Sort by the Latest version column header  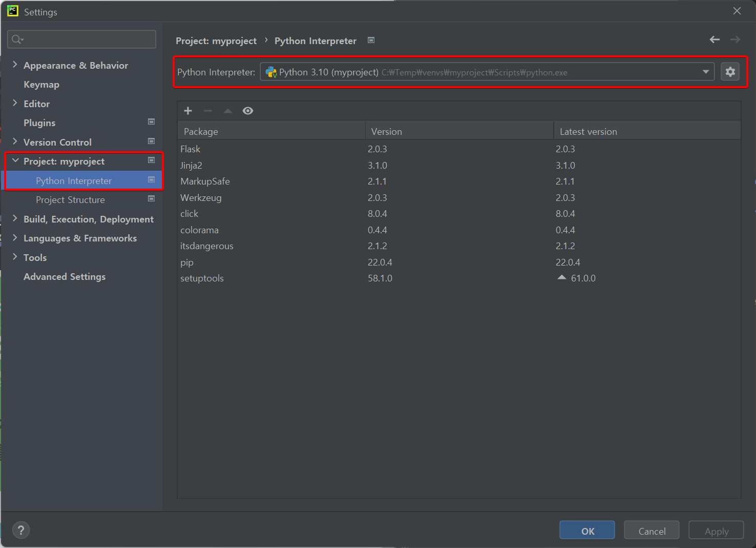tap(647, 131)
